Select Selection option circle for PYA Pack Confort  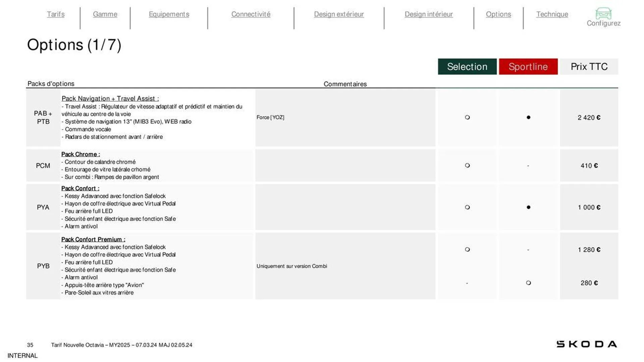coord(467,207)
